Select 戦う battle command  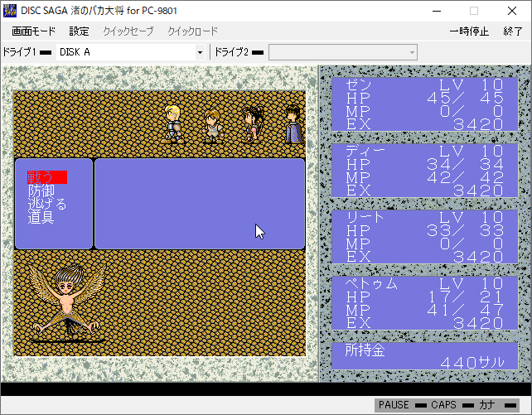click(47, 177)
